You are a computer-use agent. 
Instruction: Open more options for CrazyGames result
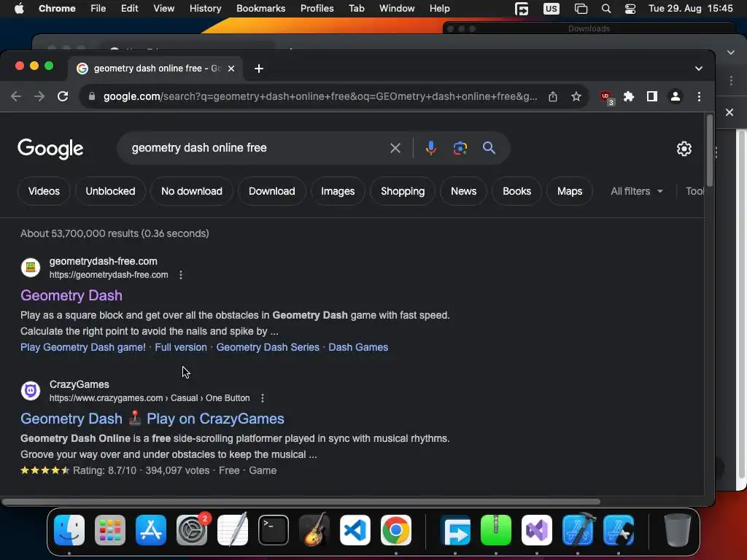pos(263,398)
